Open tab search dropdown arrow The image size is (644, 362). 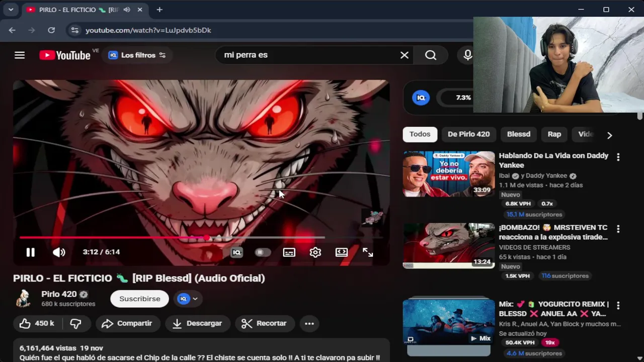[11, 10]
